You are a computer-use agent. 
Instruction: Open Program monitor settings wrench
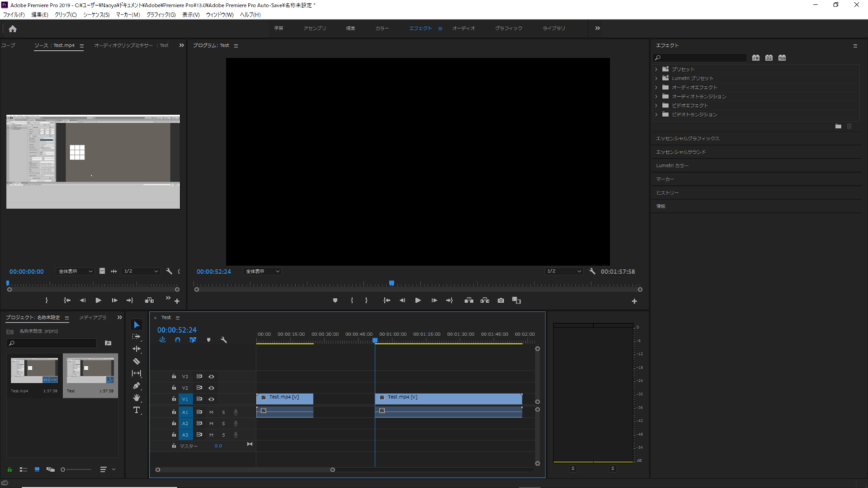592,271
